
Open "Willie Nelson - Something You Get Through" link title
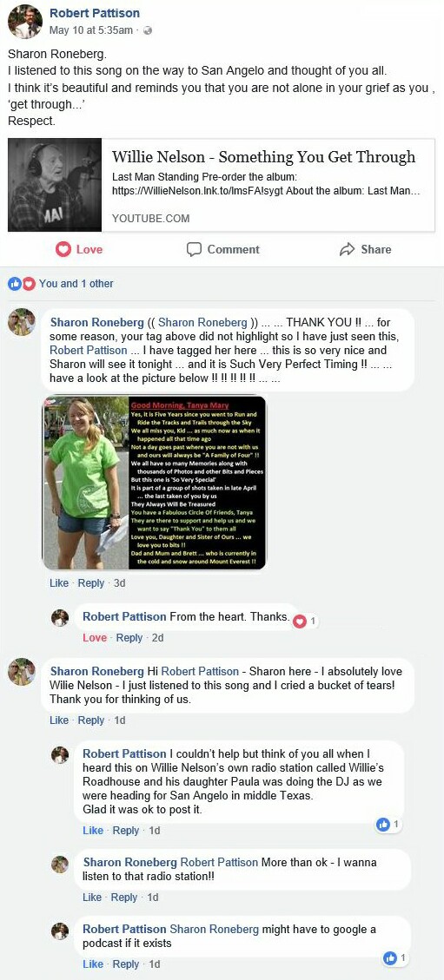[x=263, y=157]
